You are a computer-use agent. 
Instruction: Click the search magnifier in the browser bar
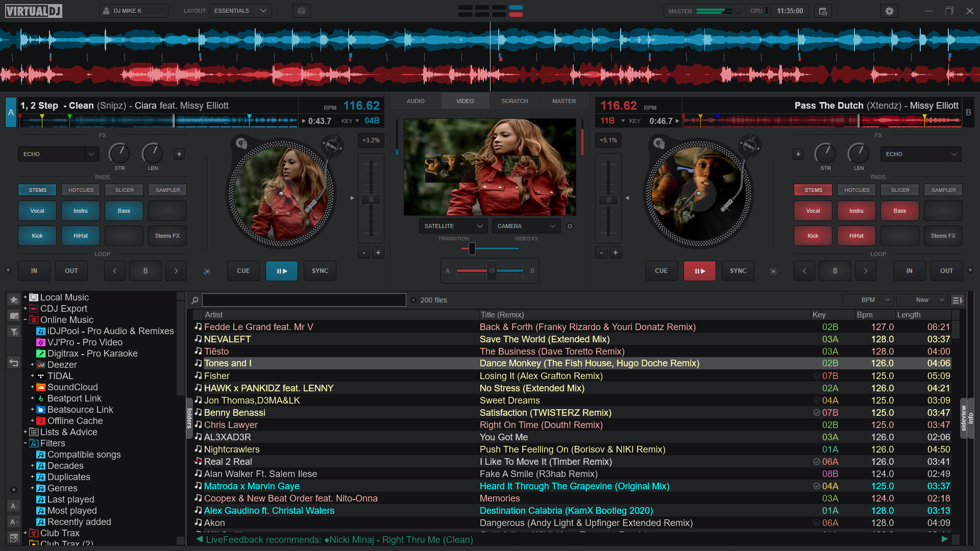tap(194, 300)
